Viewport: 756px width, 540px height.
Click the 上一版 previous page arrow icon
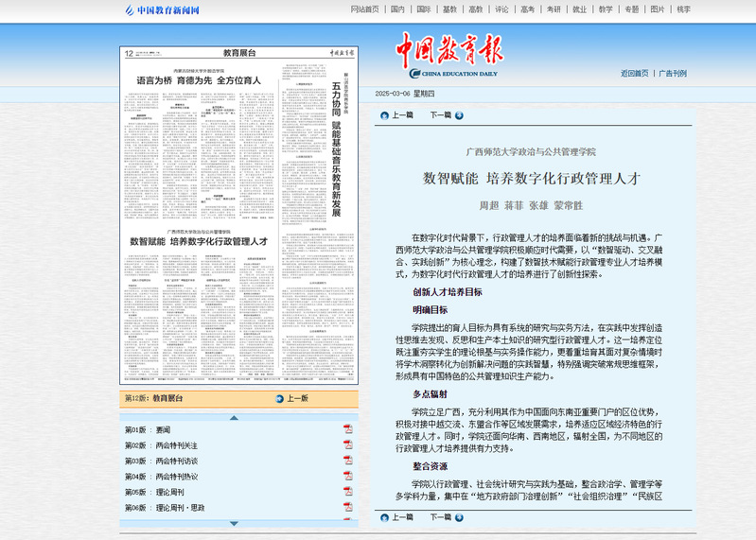[x=278, y=399]
